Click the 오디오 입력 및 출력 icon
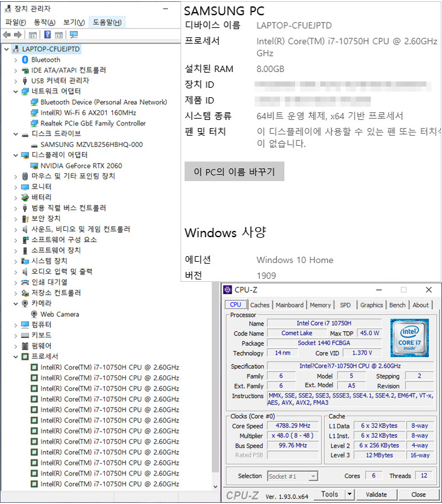The height and width of the screenshot is (504, 442). tap(25, 272)
